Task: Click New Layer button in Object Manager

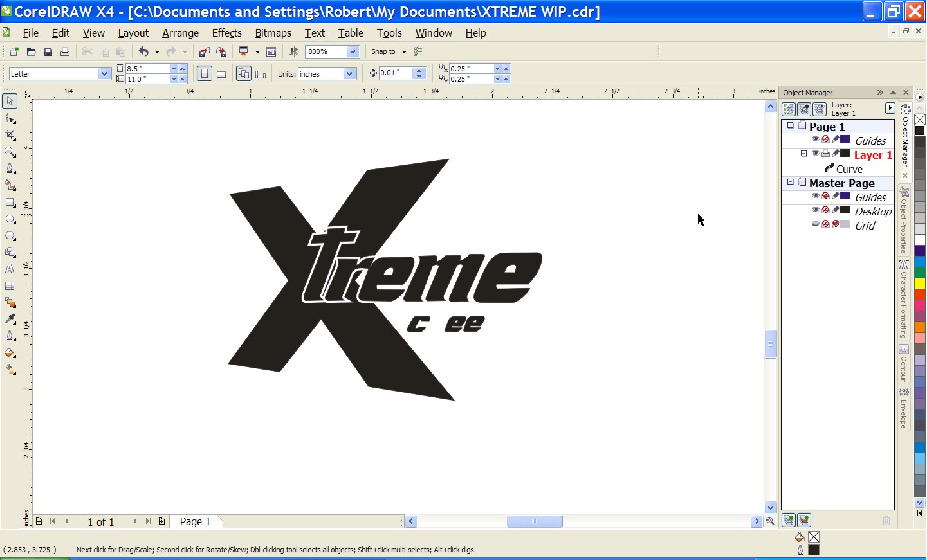Action: [x=789, y=520]
